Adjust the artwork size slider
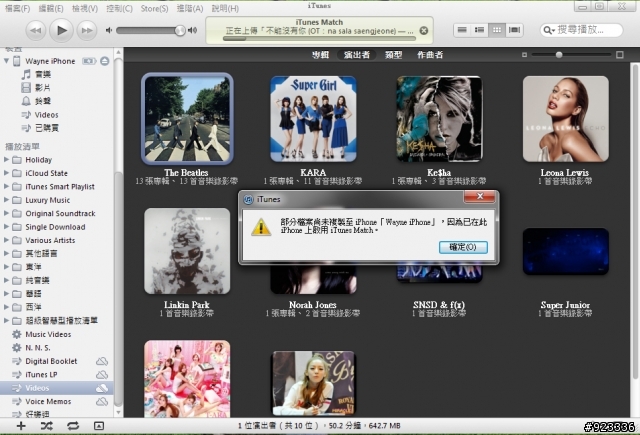The height and width of the screenshot is (435, 640). tap(559, 55)
